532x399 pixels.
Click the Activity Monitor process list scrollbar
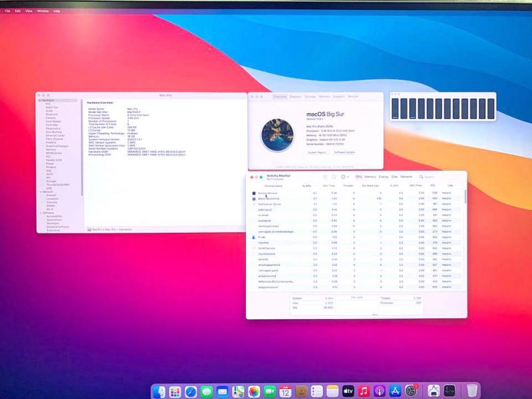pos(465,197)
